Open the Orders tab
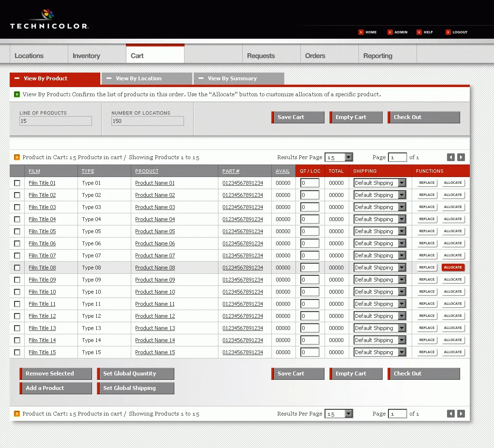Viewport: 494px width, 448px height. (x=329, y=54)
